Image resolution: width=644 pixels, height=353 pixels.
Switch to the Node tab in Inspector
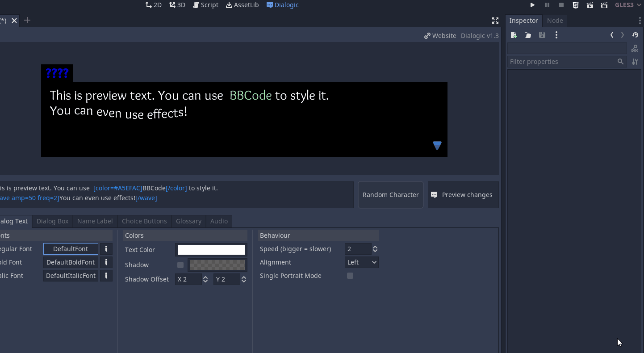[555, 21]
